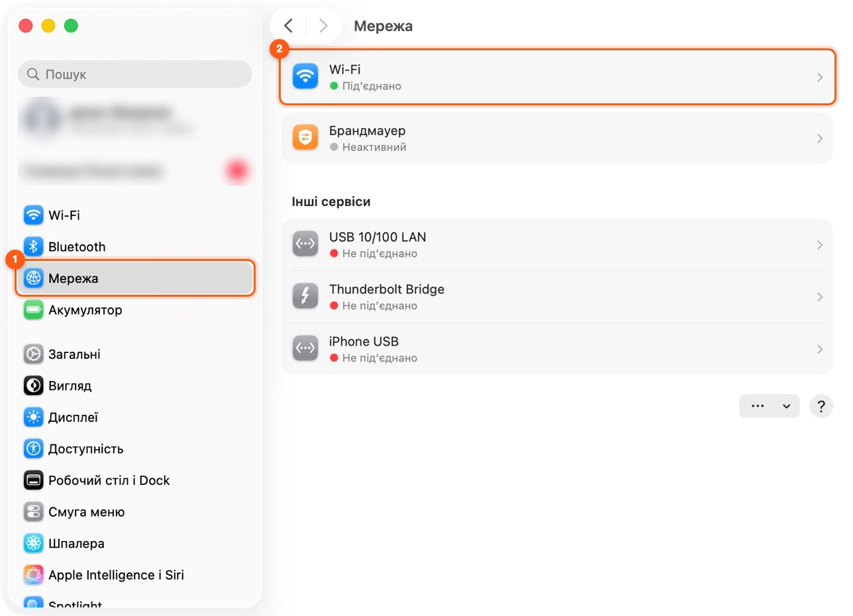Screen dimensions: 853x616
Task: Click the "Неактивний" status under Брандмауер
Action: click(x=374, y=147)
